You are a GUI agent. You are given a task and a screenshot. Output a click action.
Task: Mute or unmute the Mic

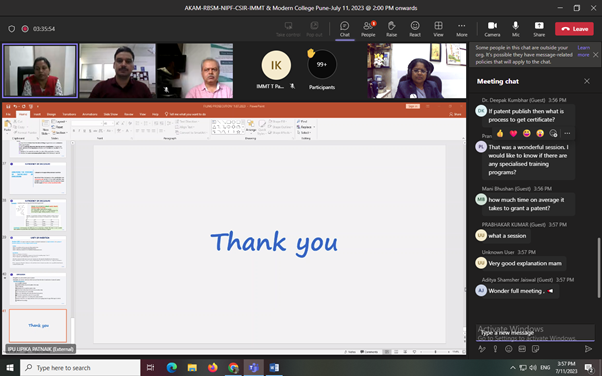[516, 29]
